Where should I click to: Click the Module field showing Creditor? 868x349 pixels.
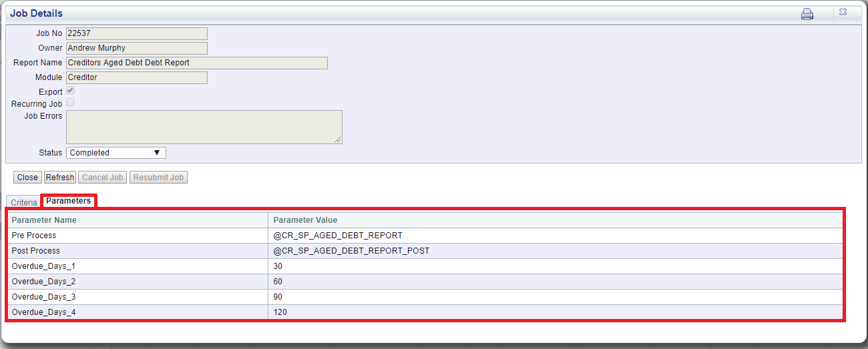pyautogui.click(x=137, y=77)
